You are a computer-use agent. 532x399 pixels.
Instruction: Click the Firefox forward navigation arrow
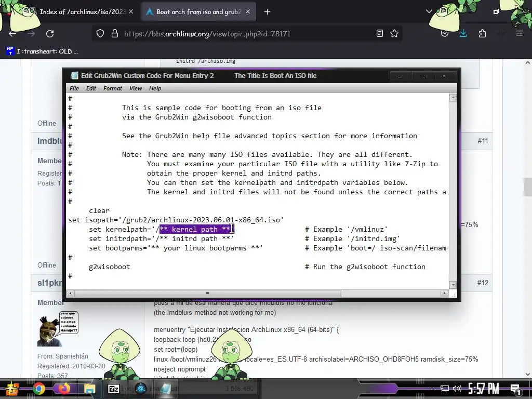tap(31, 34)
